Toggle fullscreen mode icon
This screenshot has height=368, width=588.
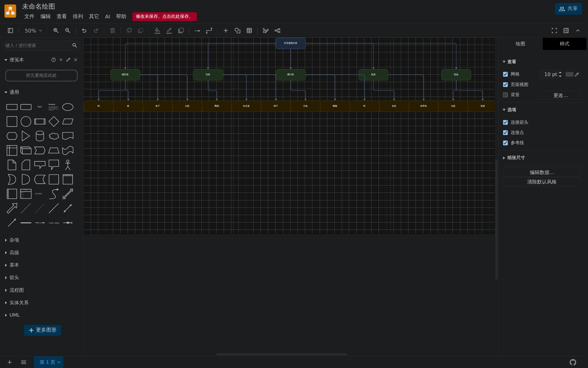click(554, 31)
